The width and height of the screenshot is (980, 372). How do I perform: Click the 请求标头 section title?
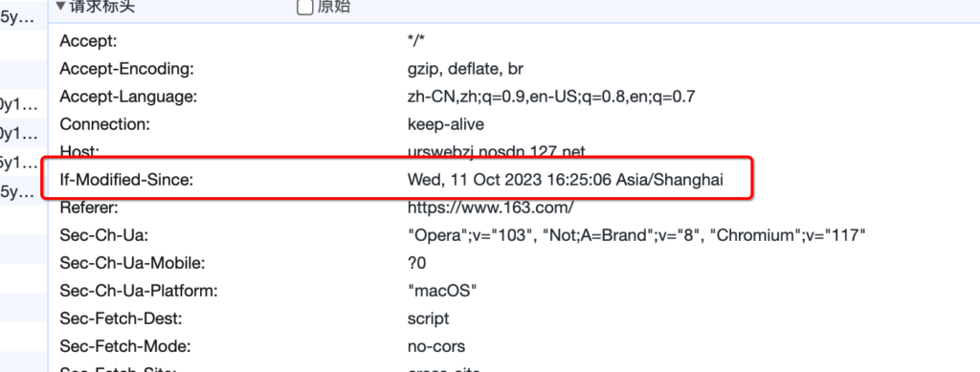tap(101, 7)
